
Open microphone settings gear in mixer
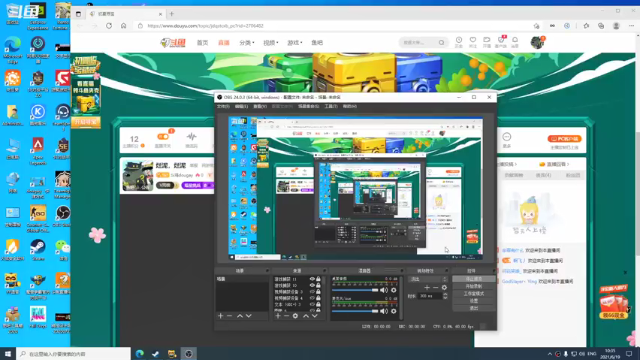coord(393,311)
